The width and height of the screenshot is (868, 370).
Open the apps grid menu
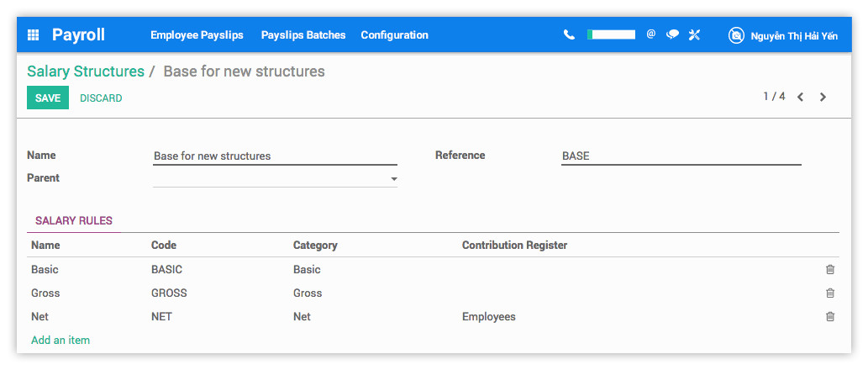tap(34, 35)
